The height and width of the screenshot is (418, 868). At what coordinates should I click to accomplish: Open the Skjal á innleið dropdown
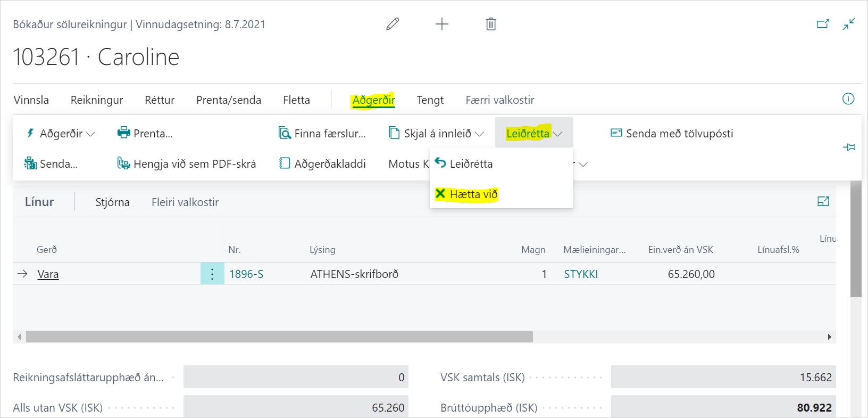tap(437, 133)
